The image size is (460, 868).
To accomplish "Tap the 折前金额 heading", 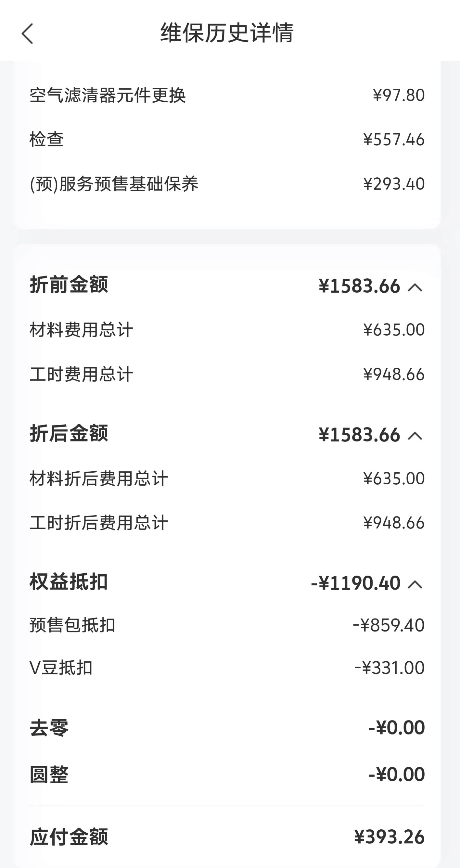I will coord(69,285).
